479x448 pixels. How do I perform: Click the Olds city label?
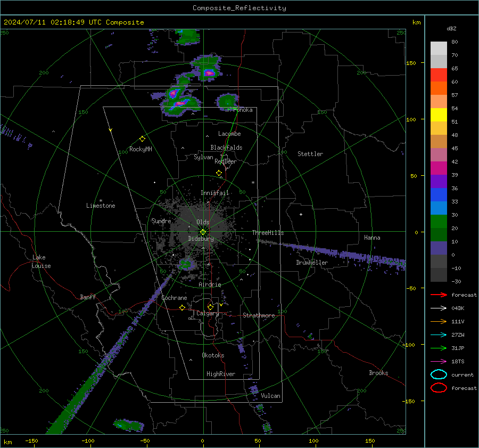(203, 222)
